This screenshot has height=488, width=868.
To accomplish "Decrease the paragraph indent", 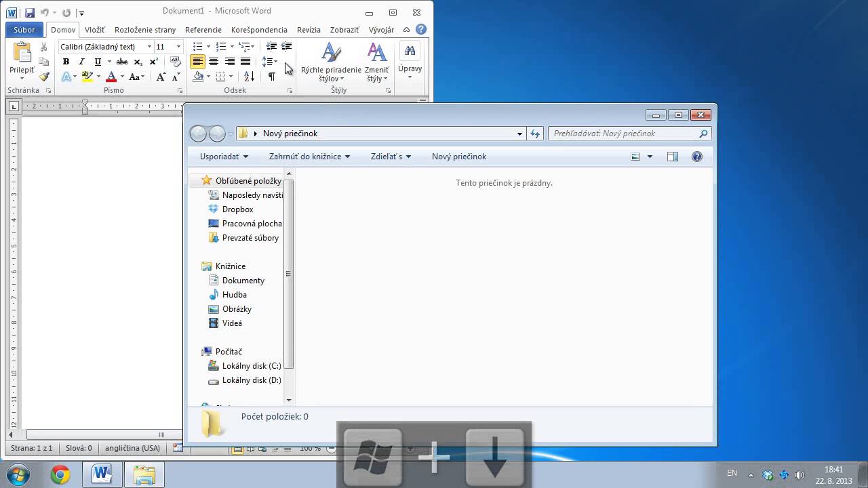I will 271,46.
